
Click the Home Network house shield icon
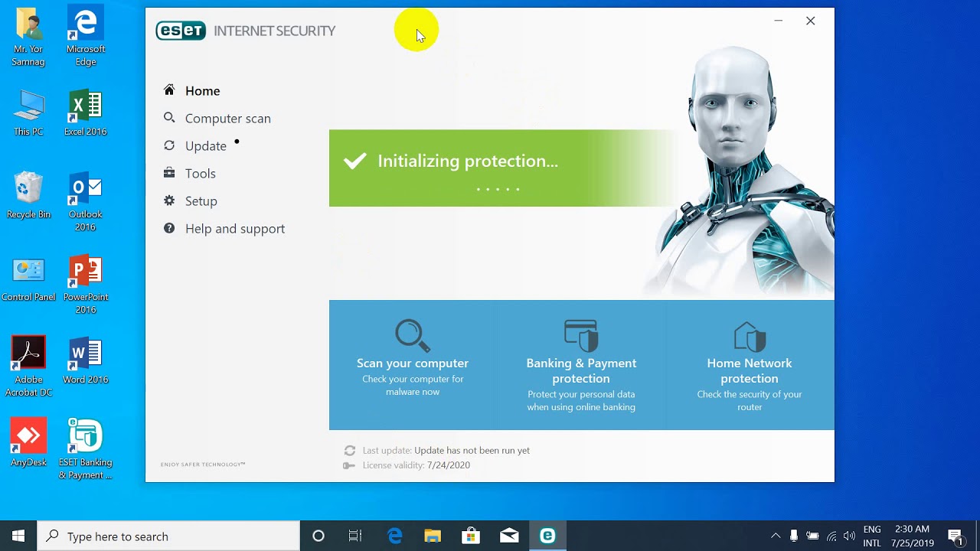[750, 335]
